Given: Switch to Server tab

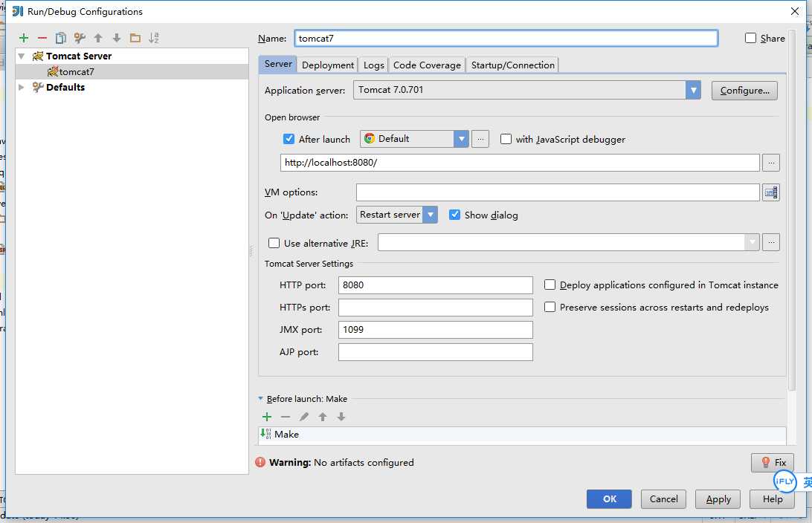Looking at the screenshot, I should 278,64.
